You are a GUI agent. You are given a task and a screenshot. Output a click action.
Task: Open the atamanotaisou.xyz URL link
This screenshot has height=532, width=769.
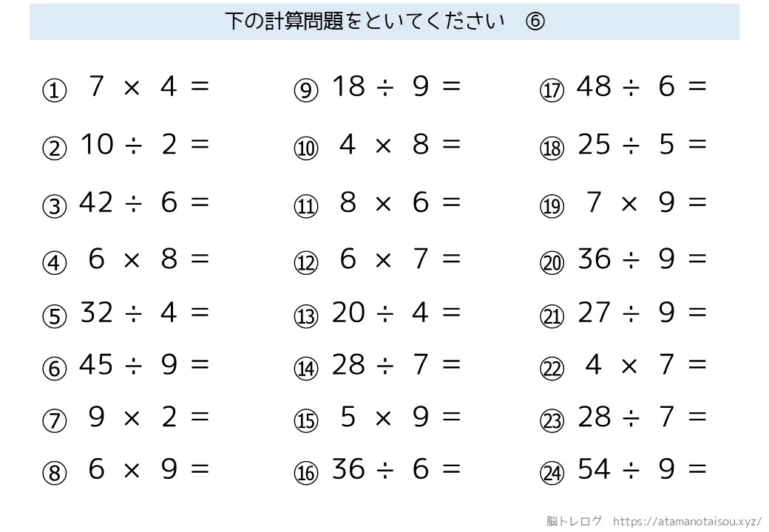coord(687,520)
